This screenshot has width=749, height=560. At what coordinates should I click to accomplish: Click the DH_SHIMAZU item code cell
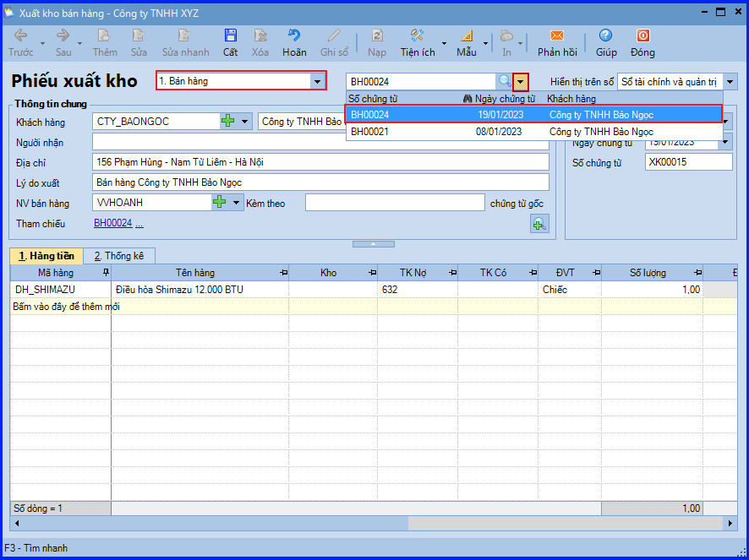[x=61, y=290]
